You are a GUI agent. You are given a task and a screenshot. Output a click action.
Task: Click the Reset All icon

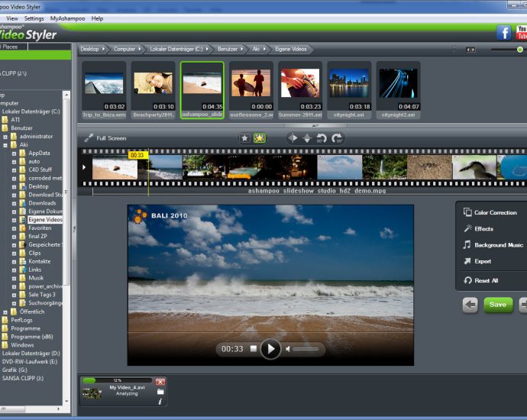tap(468, 280)
